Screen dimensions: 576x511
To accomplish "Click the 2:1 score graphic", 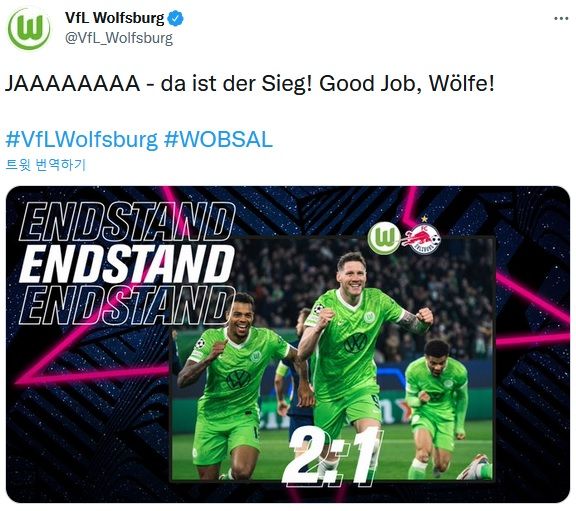I will tap(333, 457).
